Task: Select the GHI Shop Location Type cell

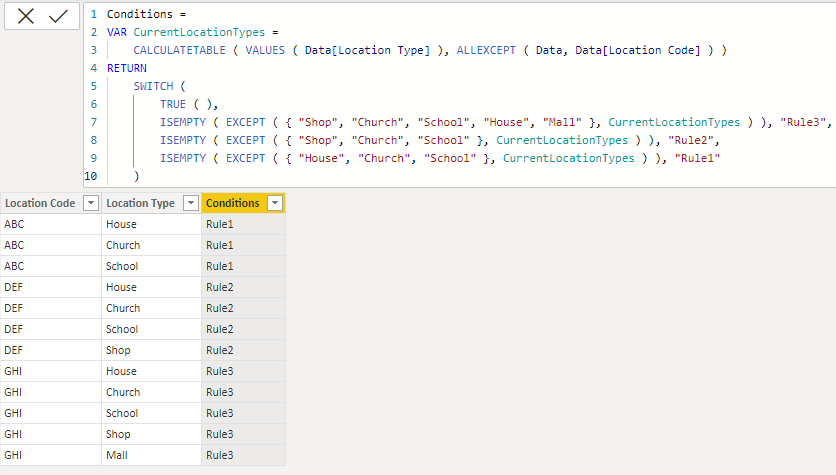Action: click(x=151, y=434)
